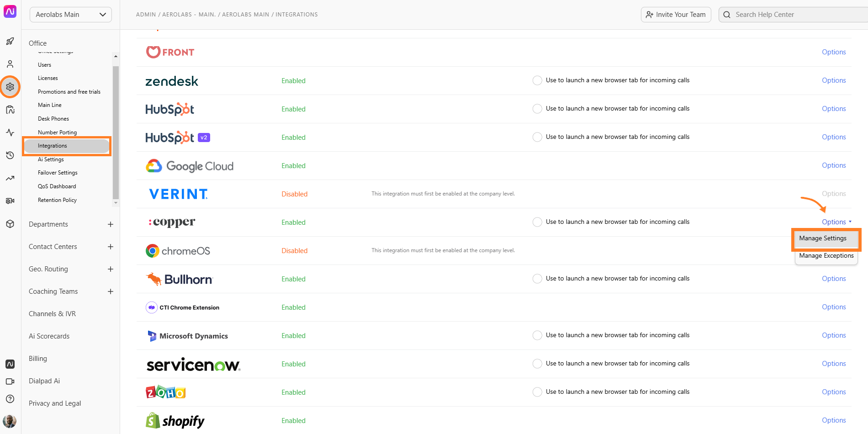Open Options for HubSpot v2
The width and height of the screenshot is (868, 434).
click(834, 137)
